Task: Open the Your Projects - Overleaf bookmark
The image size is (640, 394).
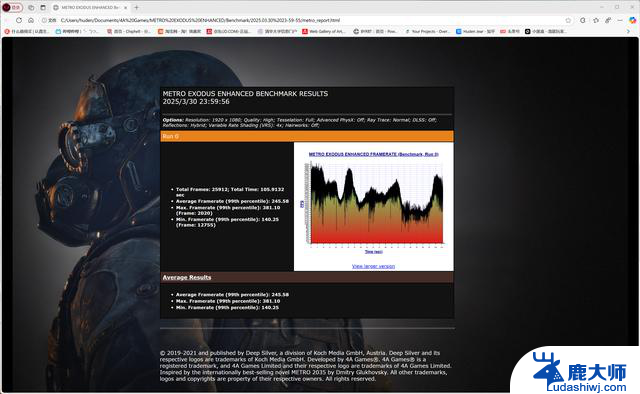Action: [x=427, y=31]
